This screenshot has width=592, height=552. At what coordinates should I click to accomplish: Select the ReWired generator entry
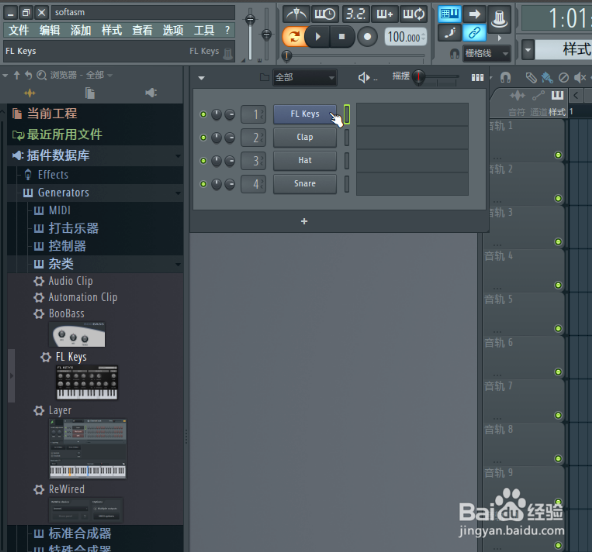[60, 489]
